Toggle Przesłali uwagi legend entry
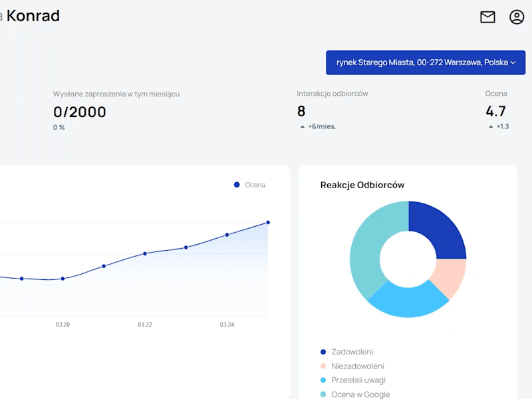The width and height of the screenshot is (532, 399). tap(353, 380)
